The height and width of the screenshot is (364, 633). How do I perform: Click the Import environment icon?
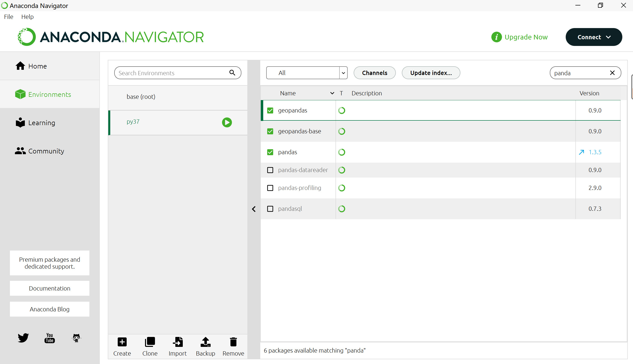pos(178,342)
